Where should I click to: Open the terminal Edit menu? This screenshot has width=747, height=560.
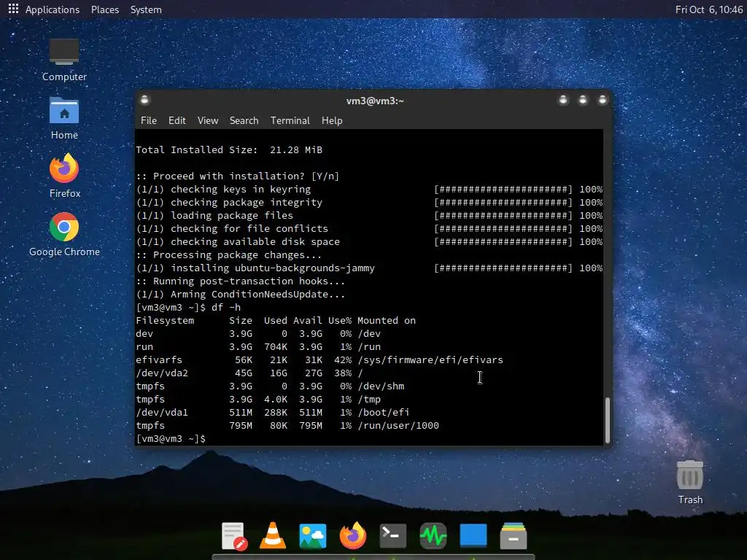tap(177, 120)
